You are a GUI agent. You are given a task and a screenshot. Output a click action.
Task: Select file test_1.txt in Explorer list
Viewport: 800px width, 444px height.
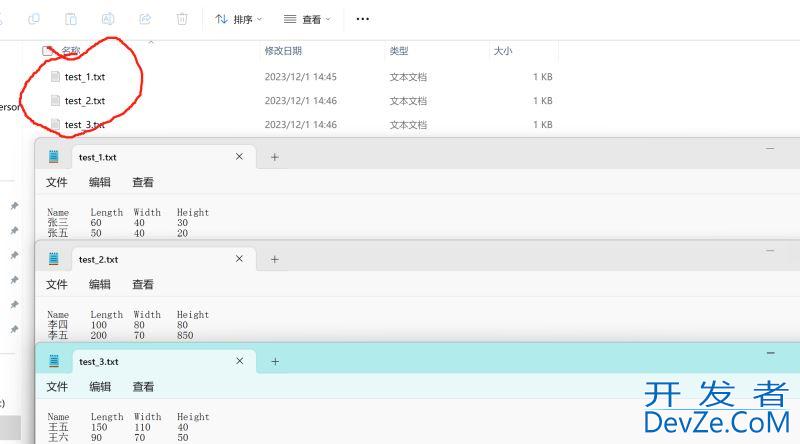(85, 77)
